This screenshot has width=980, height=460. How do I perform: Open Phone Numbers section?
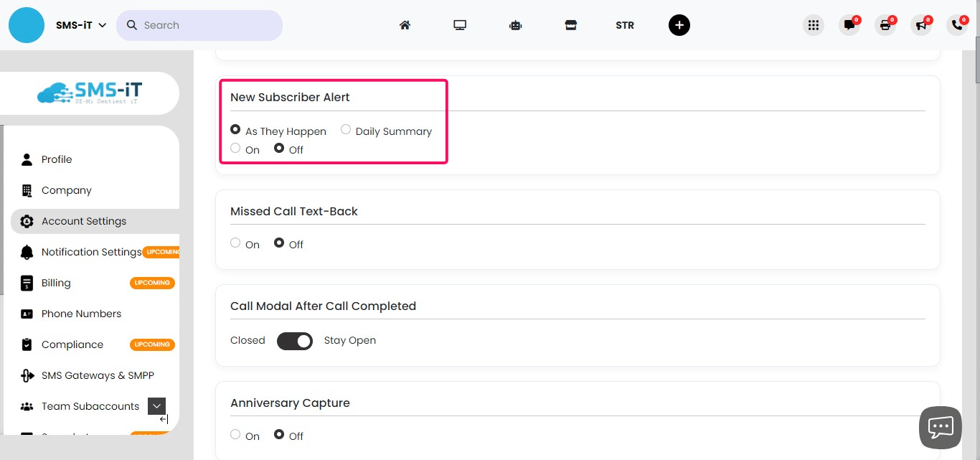click(x=81, y=314)
